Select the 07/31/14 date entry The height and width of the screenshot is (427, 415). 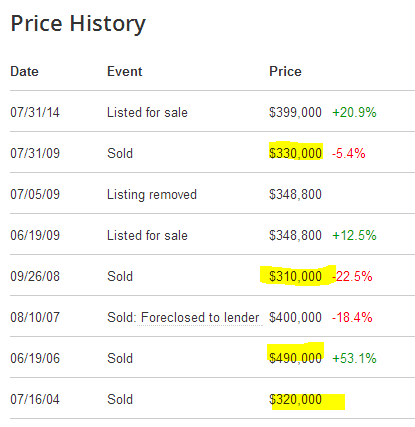point(35,112)
